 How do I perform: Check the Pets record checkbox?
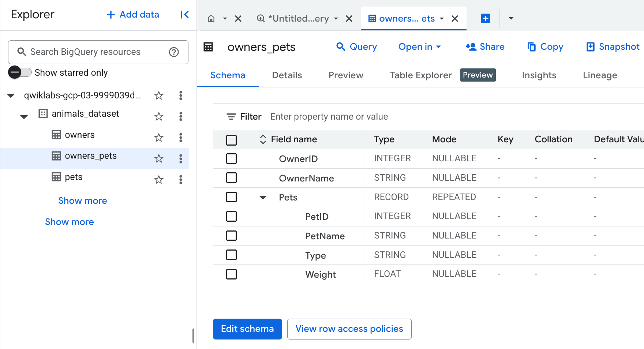pyautogui.click(x=231, y=197)
